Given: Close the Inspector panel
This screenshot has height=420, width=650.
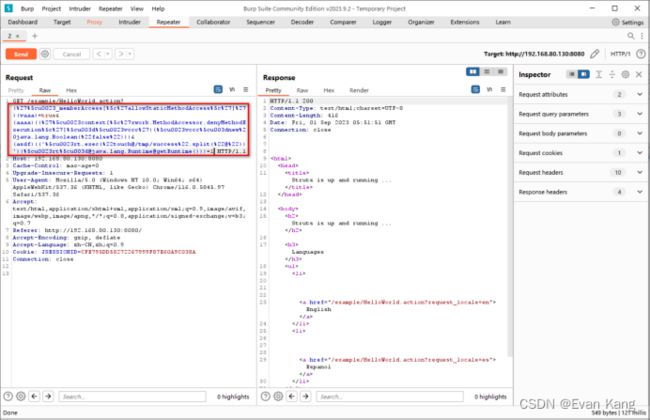Looking at the screenshot, I should click(639, 74).
